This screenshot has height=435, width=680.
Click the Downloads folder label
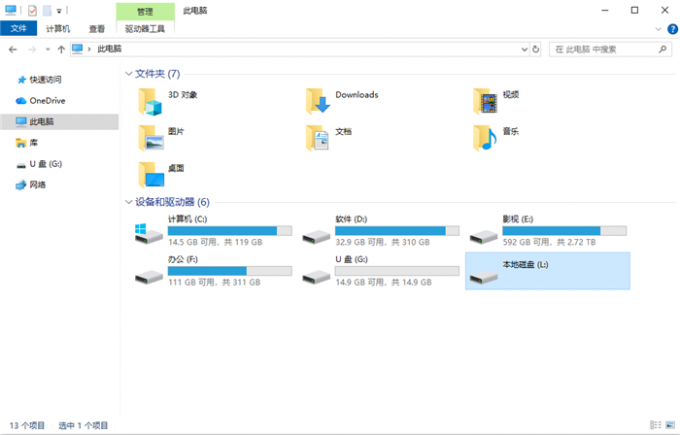[356, 95]
